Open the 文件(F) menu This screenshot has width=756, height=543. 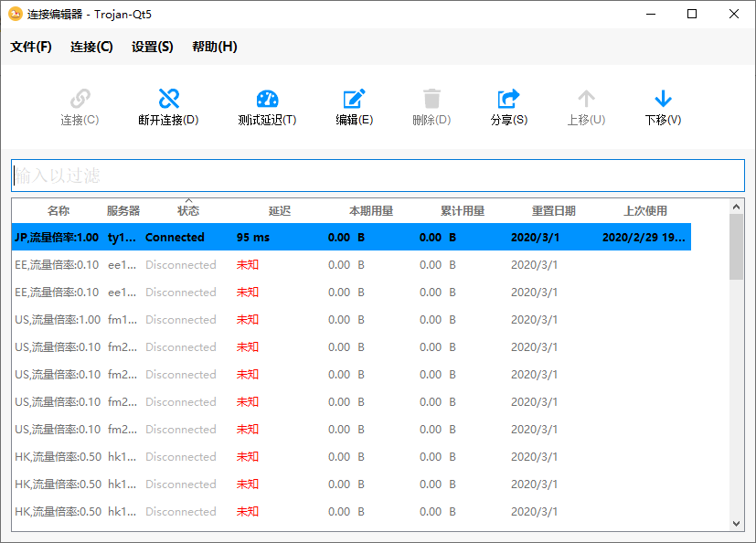point(30,46)
